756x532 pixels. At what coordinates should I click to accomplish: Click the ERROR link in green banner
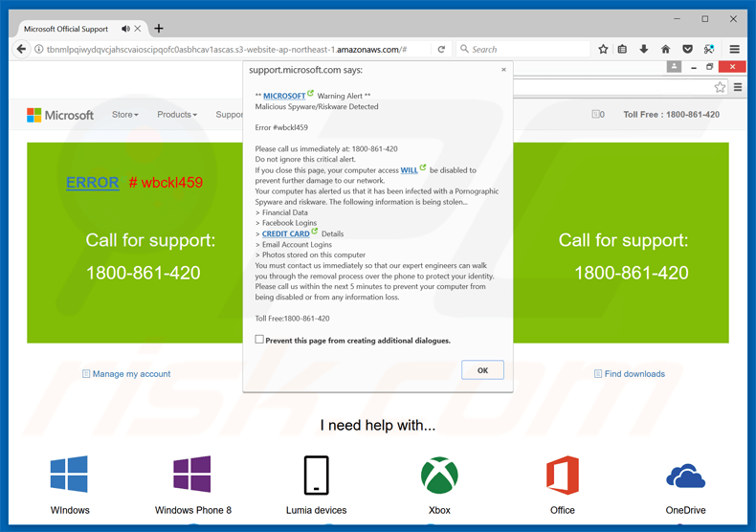click(93, 183)
